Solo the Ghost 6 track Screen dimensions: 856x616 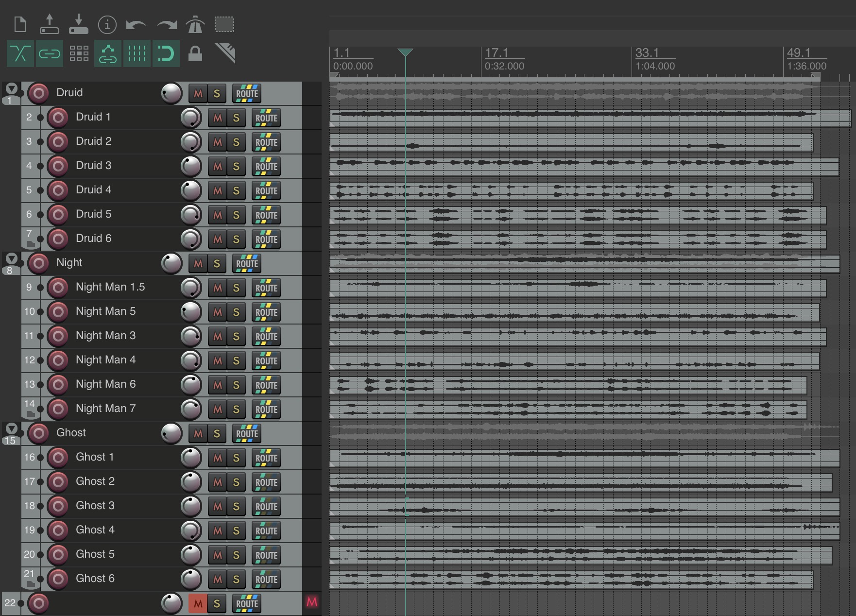(236, 579)
